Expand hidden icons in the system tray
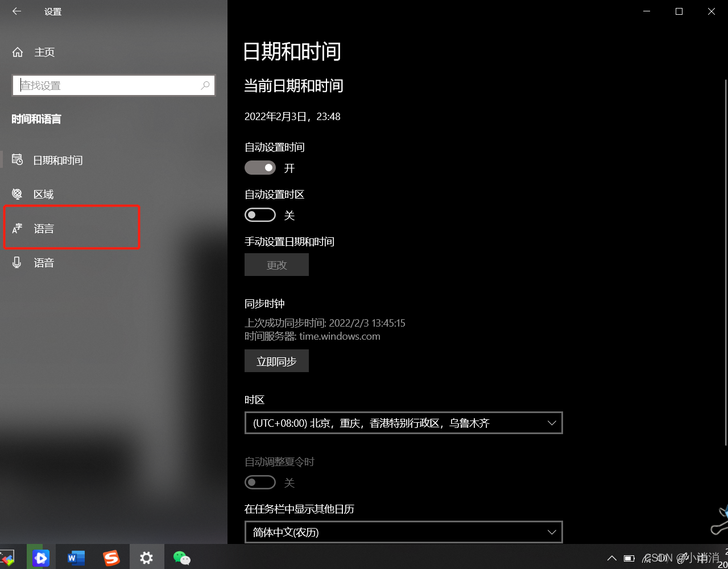This screenshot has height=569, width=728. 611,558
